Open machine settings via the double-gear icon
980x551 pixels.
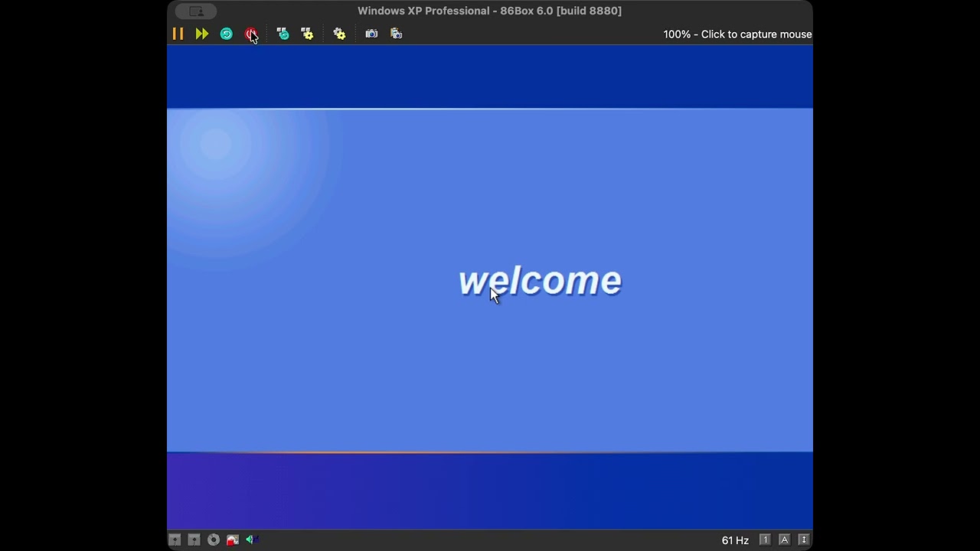point(339,34)
